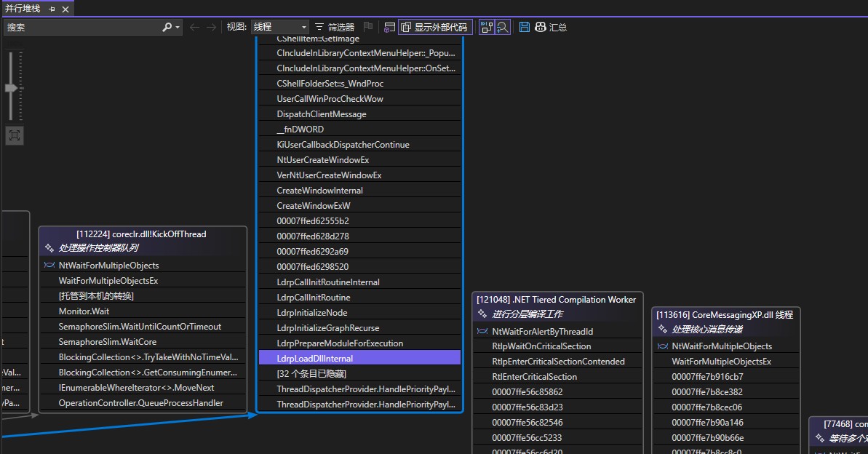868x454 pixels.
Task: Click the flag filter icon
Action: click(368, 27)
